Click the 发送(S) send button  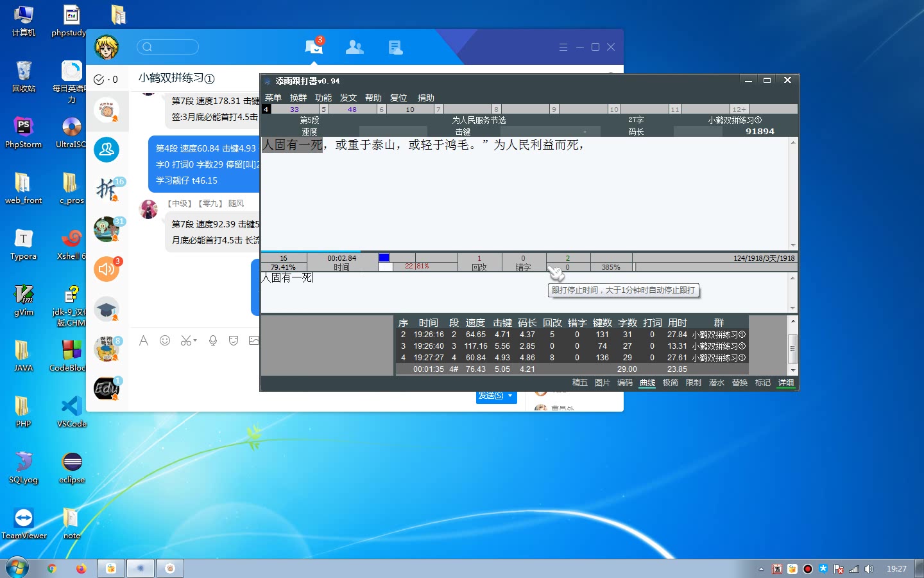[491, 396]
